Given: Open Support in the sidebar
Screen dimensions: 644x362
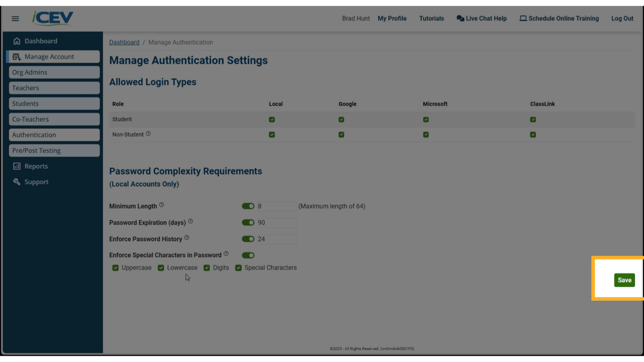Looking at the screenshot, I should coord(37,182).
